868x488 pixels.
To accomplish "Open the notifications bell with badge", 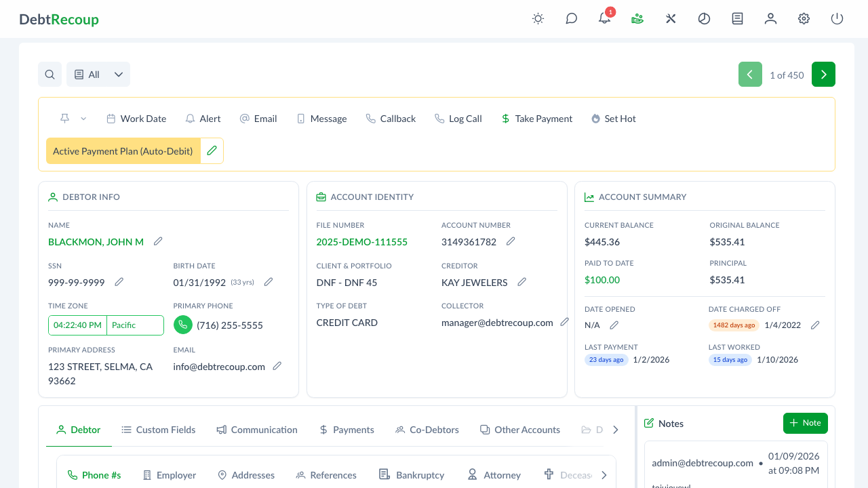I will 604,18.
